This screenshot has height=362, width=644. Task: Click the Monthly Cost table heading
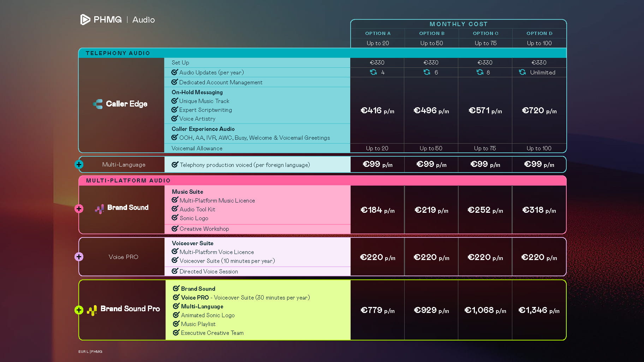(x=459, y=24)
